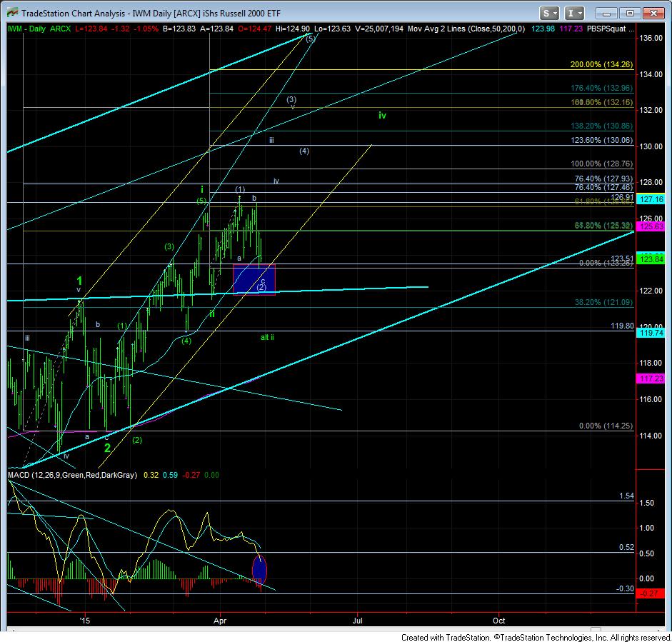The height and width of the screenshot is (642, 672).
Task: Click the MACD 0.59 value in pane header
Action: pyautogui.click(x=170, y=475)
